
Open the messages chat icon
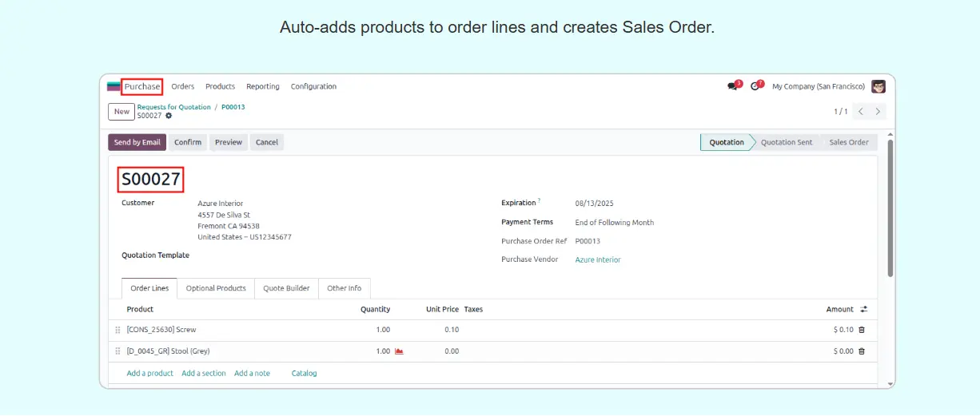pos(732,86)
